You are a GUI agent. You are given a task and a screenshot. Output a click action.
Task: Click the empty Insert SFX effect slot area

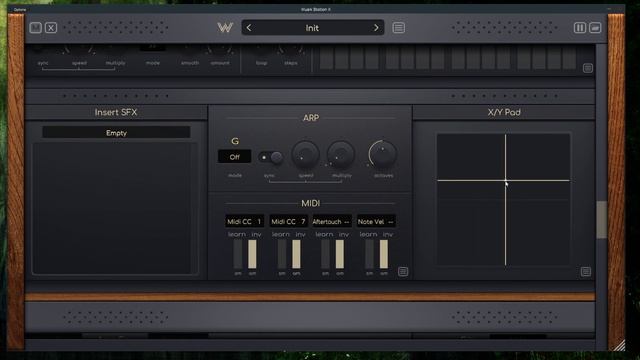click(x=116, y=208)
